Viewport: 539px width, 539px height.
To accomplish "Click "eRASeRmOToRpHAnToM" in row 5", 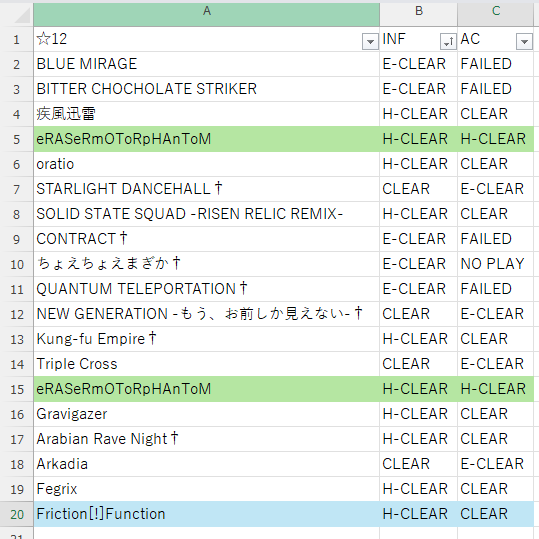I will (207, 139).
